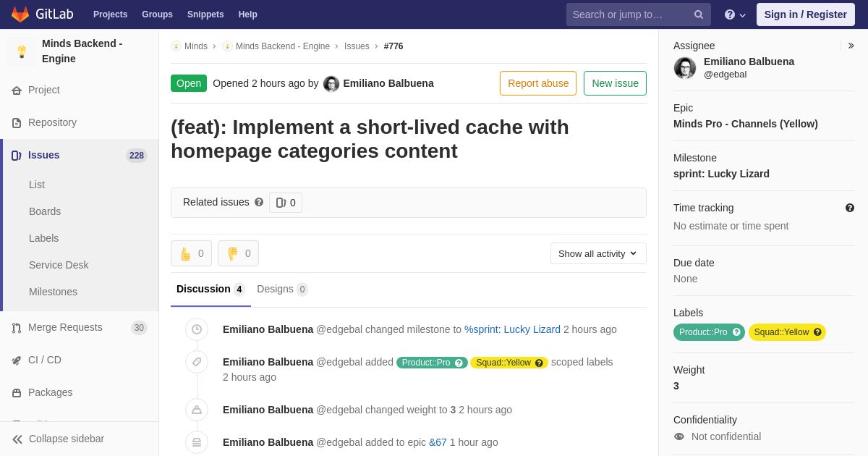The height and width of the screenshot is (456, 868).
Task: Open the Groups menu in the navbar
Action: tap(157, 14)
